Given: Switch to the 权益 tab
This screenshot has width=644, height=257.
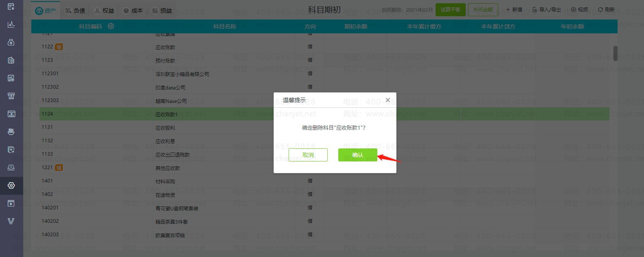Looking at the screenshot, I should click(104, 11).
